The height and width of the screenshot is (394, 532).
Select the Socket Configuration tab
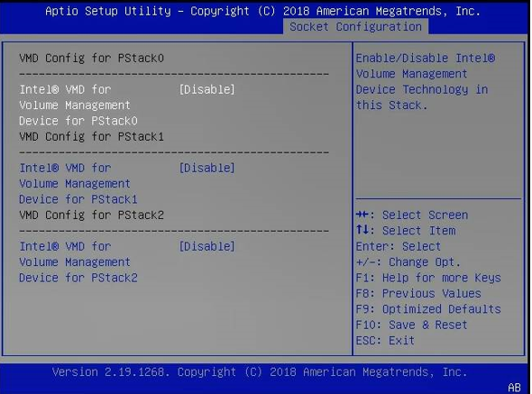[355, 26]
